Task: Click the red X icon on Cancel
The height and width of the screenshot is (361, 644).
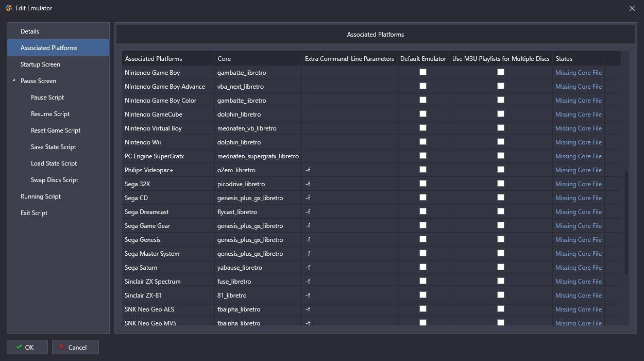Action: (x=62, y=347)
